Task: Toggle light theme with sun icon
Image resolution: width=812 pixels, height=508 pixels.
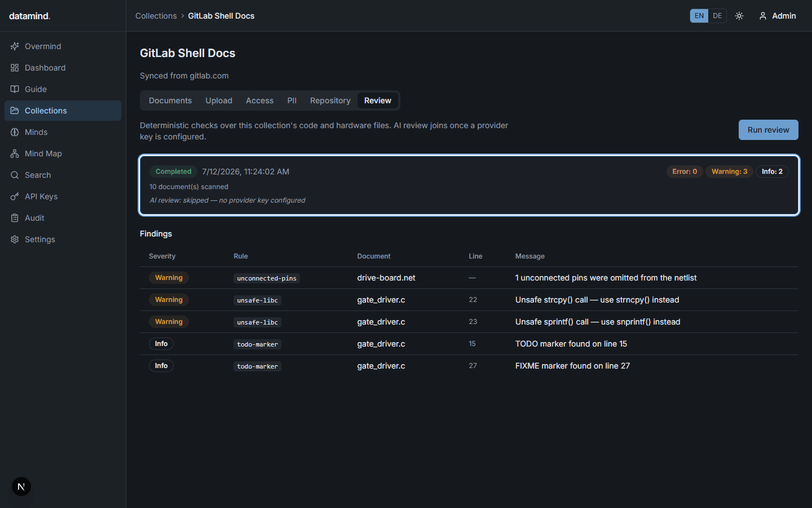Action: point(739,16)
